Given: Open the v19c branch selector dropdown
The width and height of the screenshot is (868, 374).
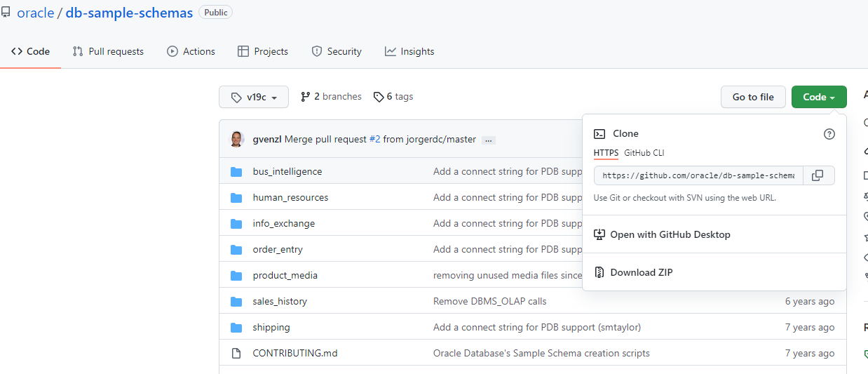Looking at the screenshot, I should pyautogui.click(x=254, y=98).
